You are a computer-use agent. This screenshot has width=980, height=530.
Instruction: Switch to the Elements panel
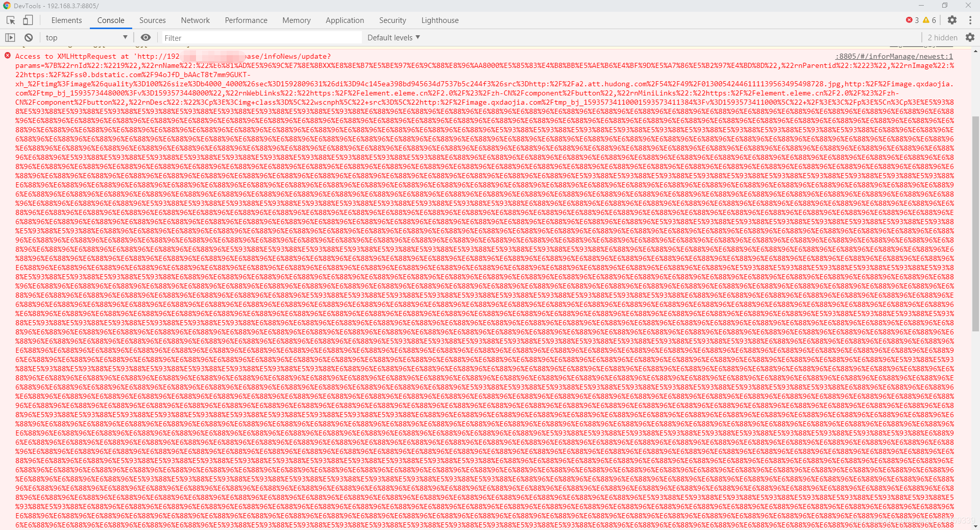coord(66,20)
